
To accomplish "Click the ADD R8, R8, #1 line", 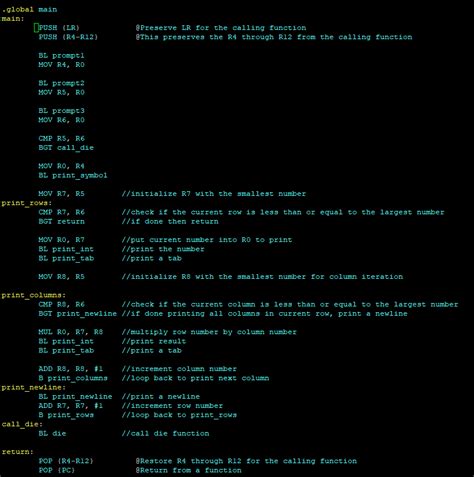I will pyautogui.click(x=71, y=369).
